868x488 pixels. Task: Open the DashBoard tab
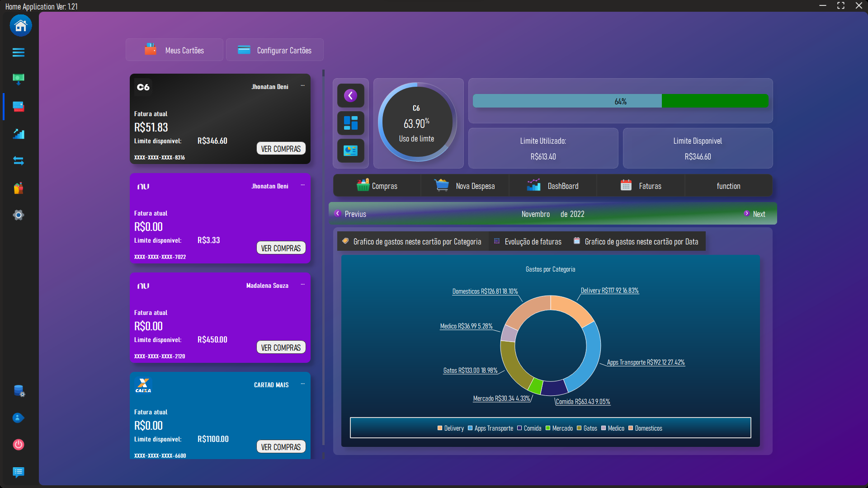[x=553, y=186]
